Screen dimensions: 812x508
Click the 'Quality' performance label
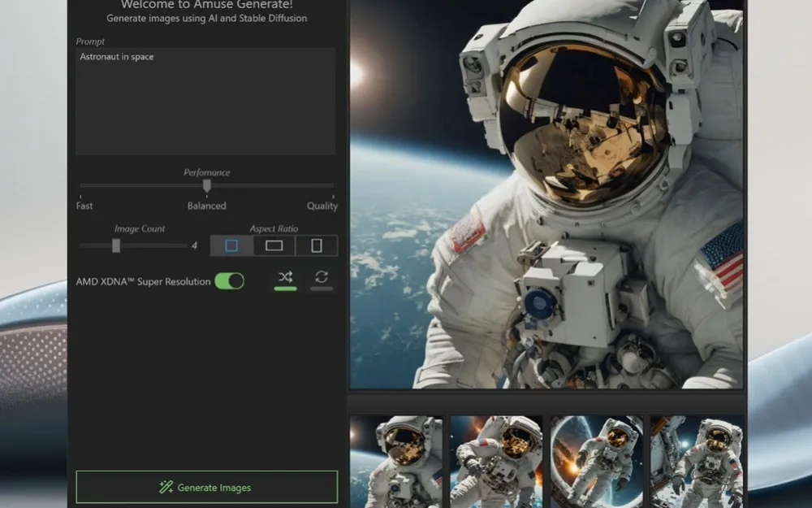point(322,206)
